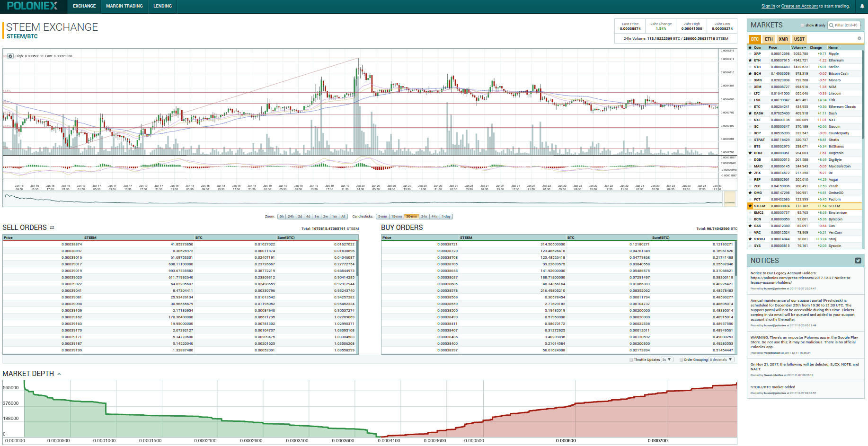Viewport: 868px width, 446px height.
Task: Click the Poloniex logo
Action: (32, 6)
